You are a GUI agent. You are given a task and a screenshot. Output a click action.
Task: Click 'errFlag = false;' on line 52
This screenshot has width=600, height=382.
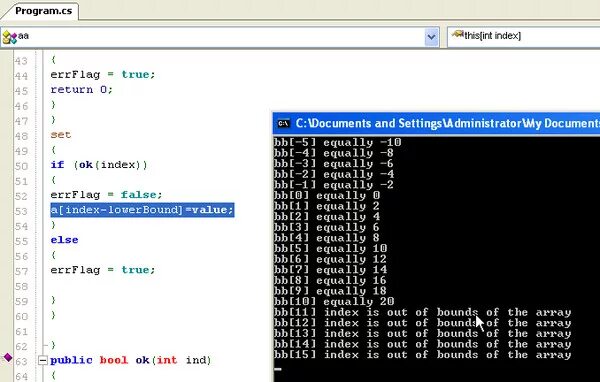pyautogui.click(x=106, y=195)
